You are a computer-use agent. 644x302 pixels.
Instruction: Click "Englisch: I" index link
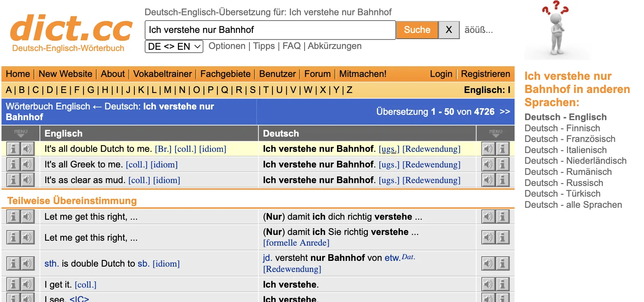[487, 90]
